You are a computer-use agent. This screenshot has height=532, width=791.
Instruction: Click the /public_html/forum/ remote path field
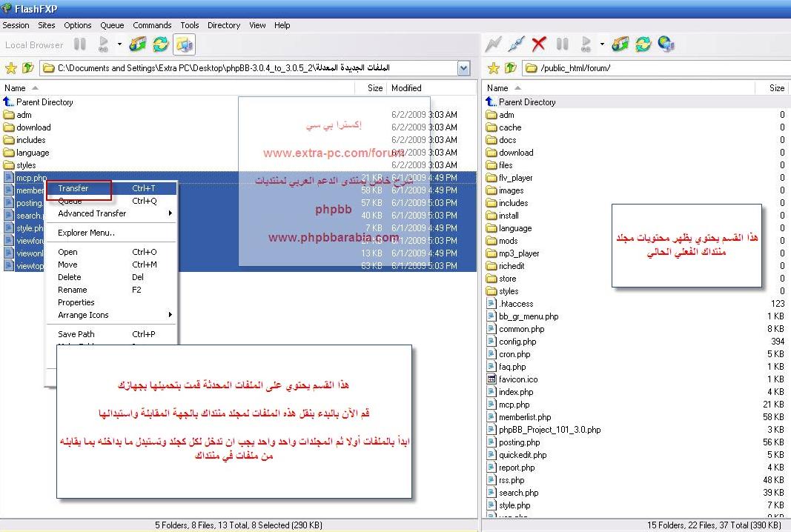tap(656, 68)
